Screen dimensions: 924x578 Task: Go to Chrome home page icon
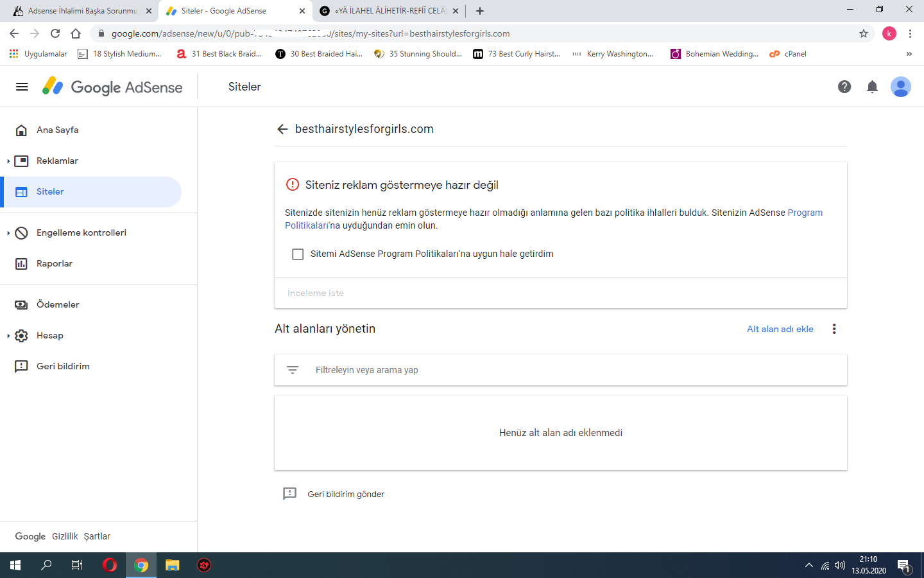[x=76, y=33]
